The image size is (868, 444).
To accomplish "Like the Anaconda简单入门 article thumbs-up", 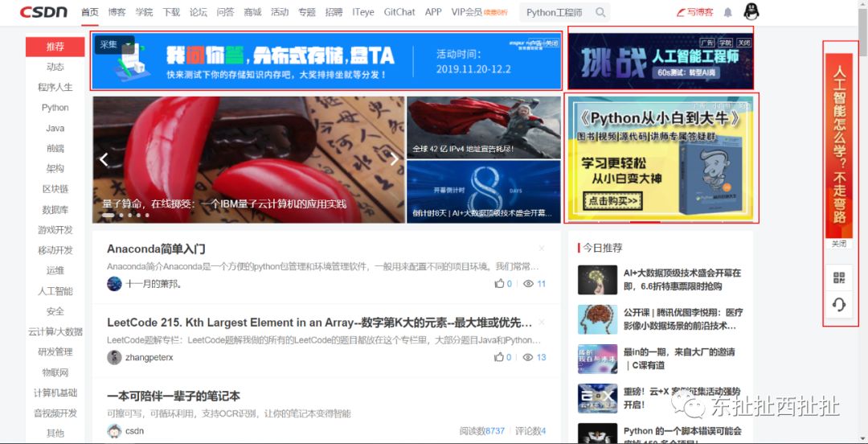I will 499,284.
